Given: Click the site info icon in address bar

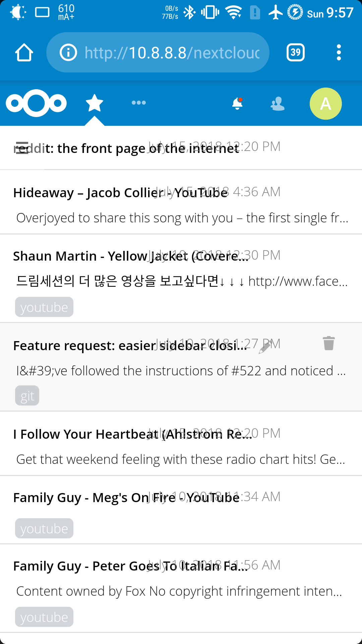Looking at the screenshot, I should (68, 52).
